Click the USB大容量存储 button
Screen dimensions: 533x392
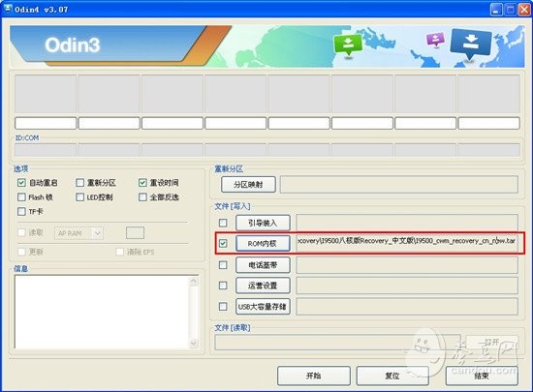pyautogui.click(x=263, y=307)
